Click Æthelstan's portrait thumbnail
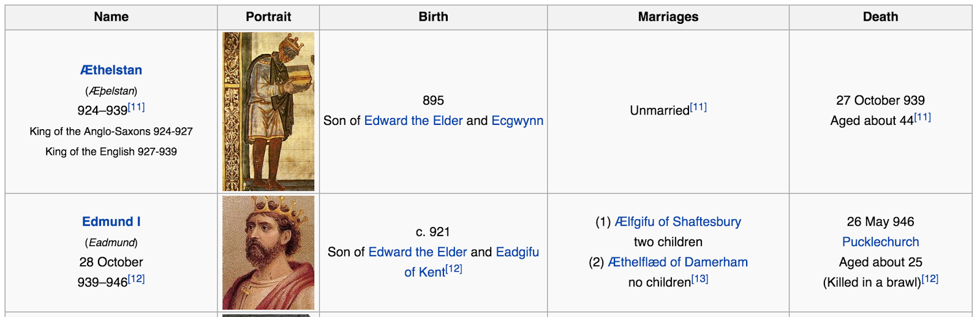Screen dimensions: 980x317 tap(268, 111)
